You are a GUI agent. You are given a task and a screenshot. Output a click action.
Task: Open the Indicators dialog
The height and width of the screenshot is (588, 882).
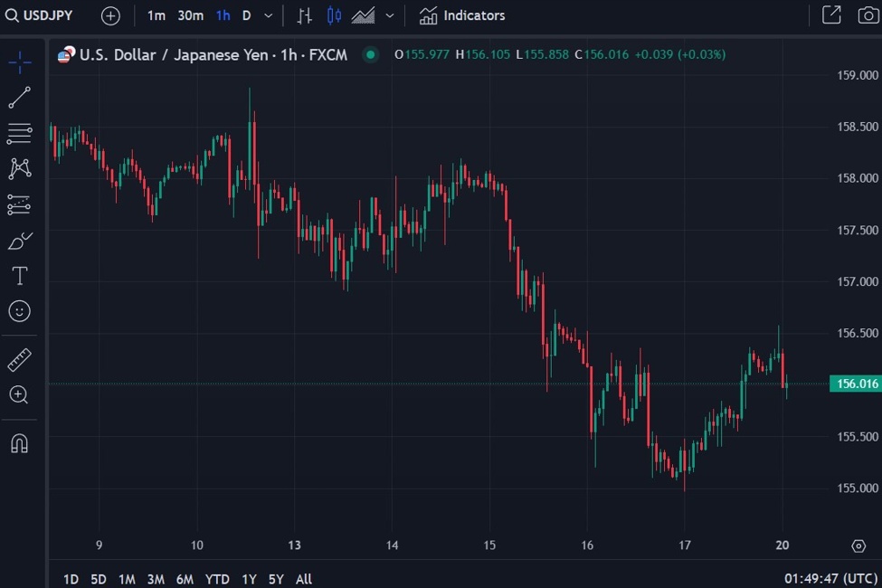pos(461,15)
